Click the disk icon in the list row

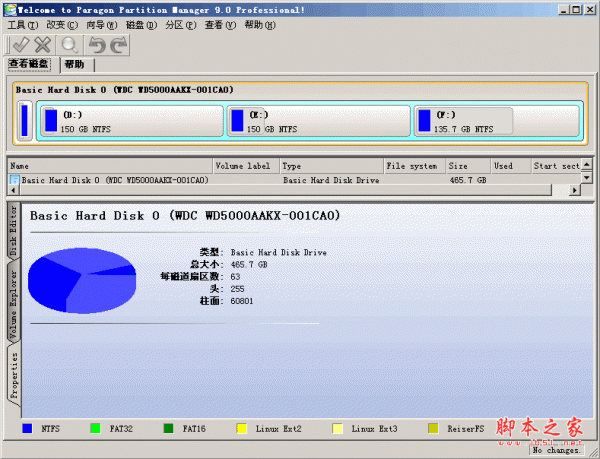coord(15,180)
